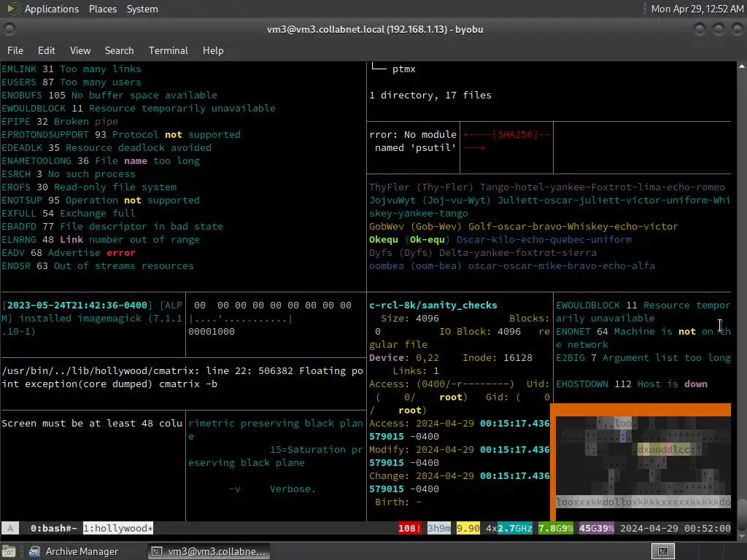Click the 'EROFS 30 Read-only file system' line
This screenshot has width=747, height=560.
[88, 187]
